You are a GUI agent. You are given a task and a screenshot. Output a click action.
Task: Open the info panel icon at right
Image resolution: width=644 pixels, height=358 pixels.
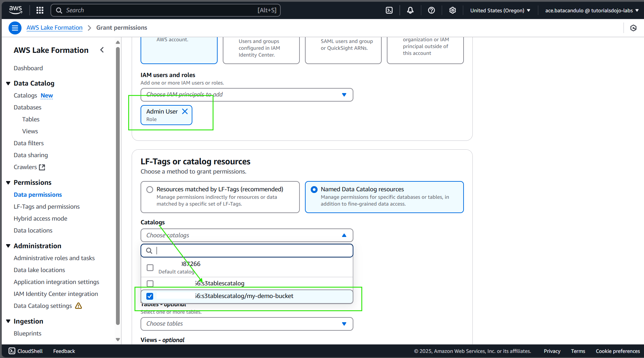(x=633, y=28)
